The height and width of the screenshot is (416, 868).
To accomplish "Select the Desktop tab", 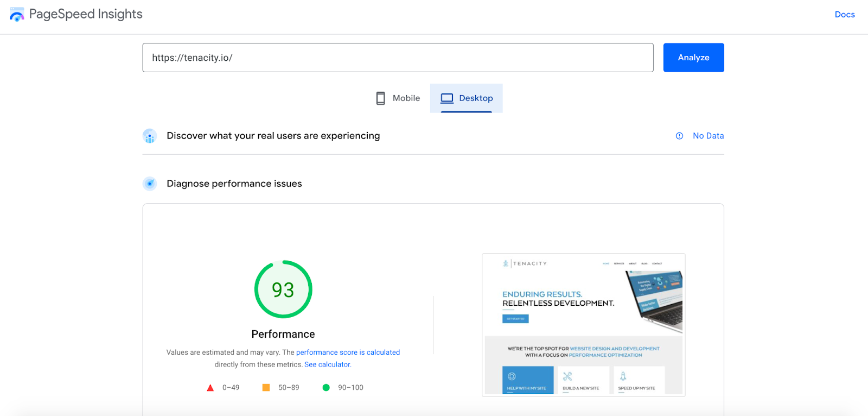I will click(x=467, y=98).
